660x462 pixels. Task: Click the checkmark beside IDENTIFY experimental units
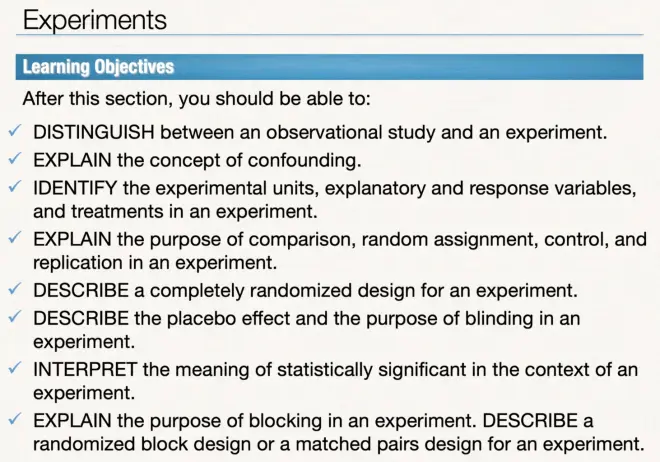tap(14, 186)
